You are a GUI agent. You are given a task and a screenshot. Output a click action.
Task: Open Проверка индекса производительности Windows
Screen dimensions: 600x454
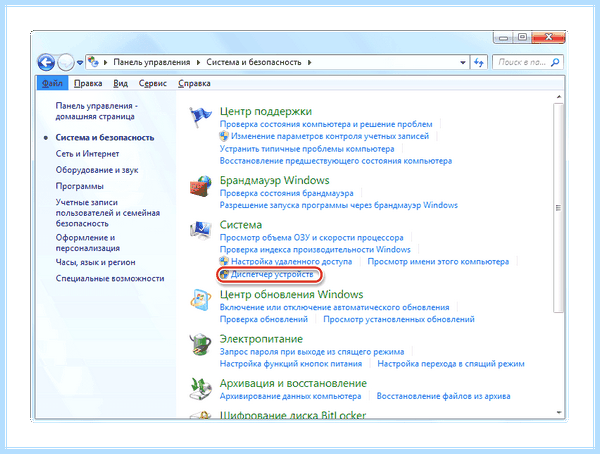pyautogui.click(x=315, y=250)
